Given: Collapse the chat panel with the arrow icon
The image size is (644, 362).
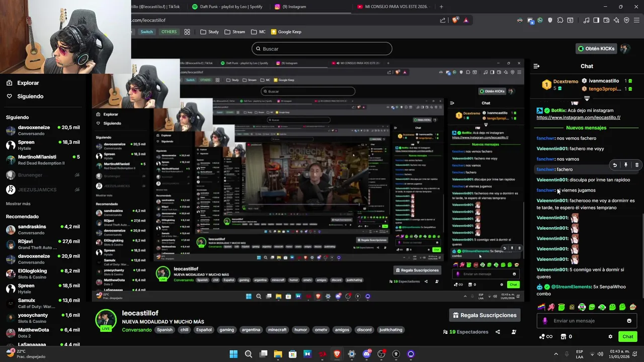Looking at the screenshot, I should [536, 66].
